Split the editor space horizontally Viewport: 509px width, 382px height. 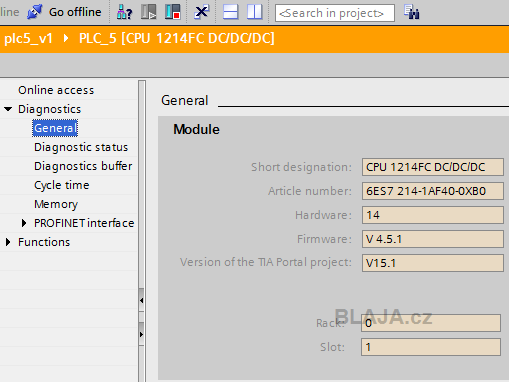pyautogui.click(x=230, y=12)
